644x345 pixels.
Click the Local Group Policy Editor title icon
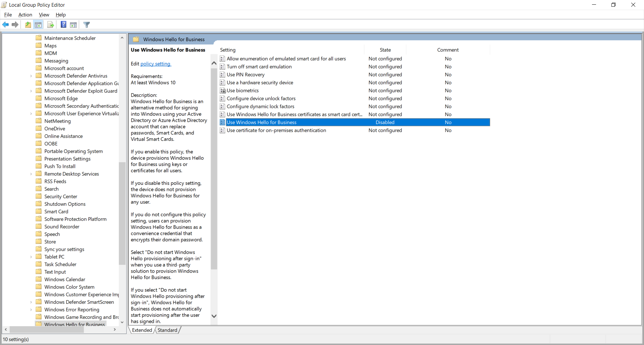[4, 5]
